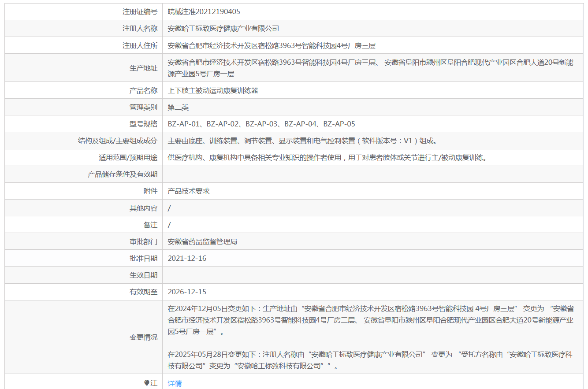
Task: Select the 型号规格 label
Action: click(143, 124)
